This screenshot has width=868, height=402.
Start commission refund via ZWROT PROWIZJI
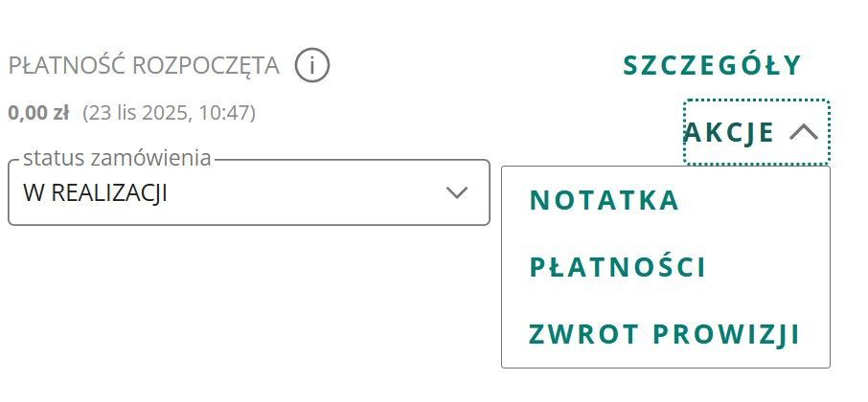tap(665, 335)
